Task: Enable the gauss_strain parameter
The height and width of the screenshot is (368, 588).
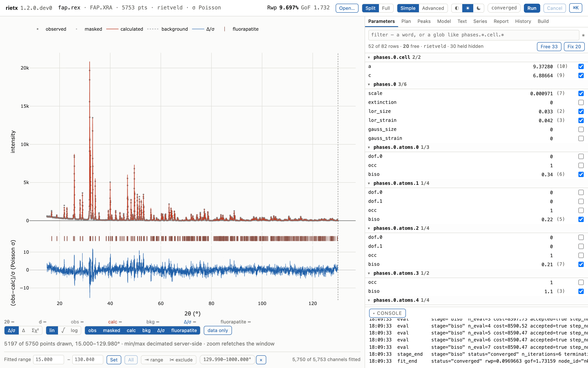Action: [581, 138]
